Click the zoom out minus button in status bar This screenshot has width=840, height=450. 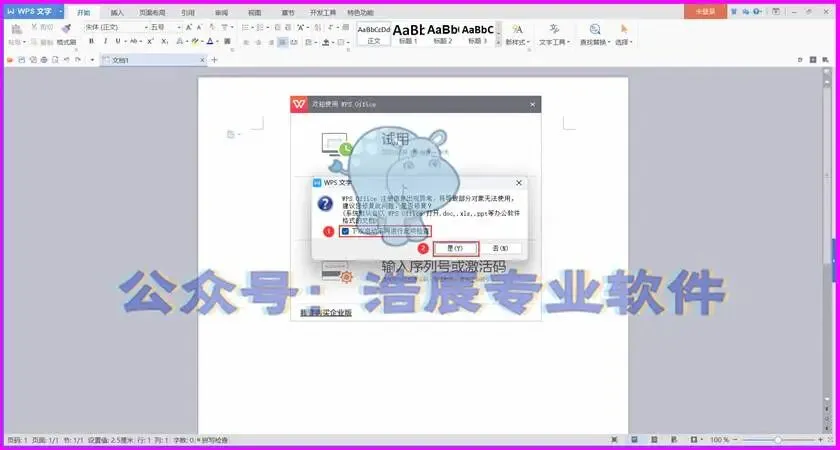coord(737,440)
